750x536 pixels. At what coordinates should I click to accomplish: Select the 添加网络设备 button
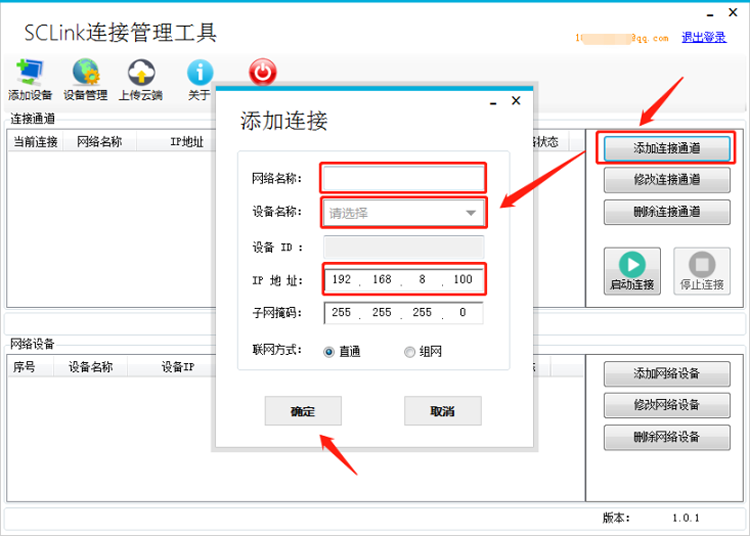coord(667,373)
